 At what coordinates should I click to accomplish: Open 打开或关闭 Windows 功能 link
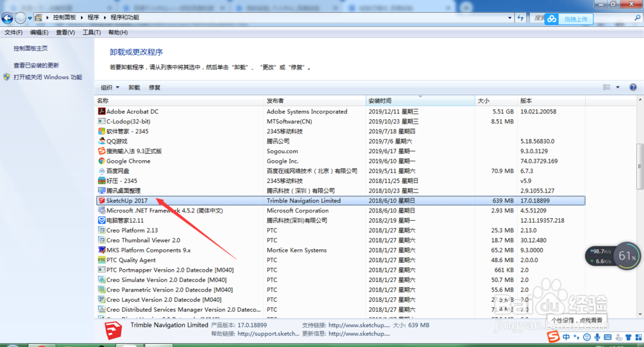(48, 77)
